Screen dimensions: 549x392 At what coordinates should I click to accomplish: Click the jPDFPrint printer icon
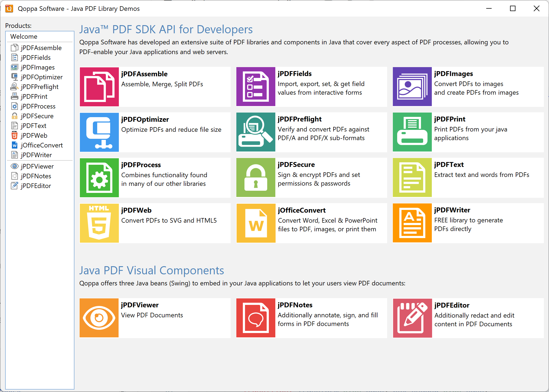[x=412, y=132]
